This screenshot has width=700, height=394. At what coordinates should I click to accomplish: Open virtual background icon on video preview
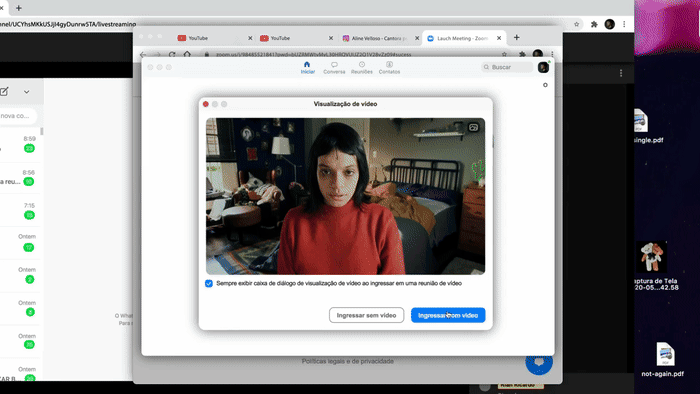[x=473, y=128]
